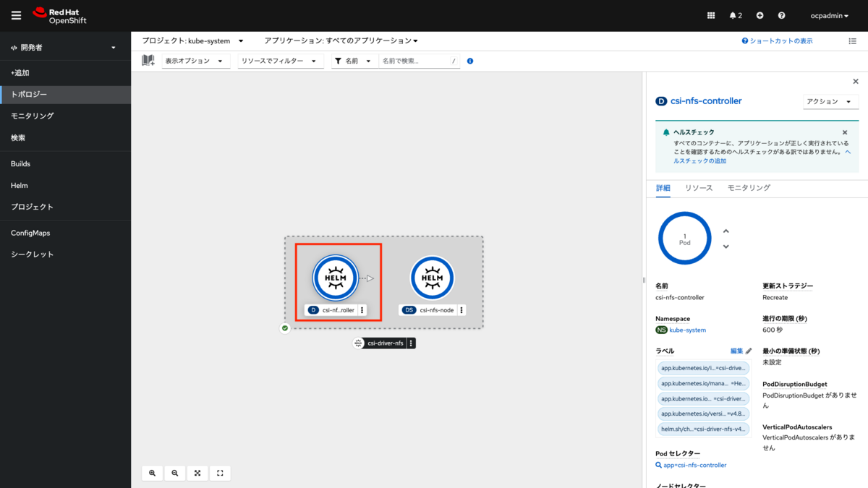This screenshot has width=868, height=488.
Task: Increase pod count with up arrow
Action: click(x=726, y=231)
